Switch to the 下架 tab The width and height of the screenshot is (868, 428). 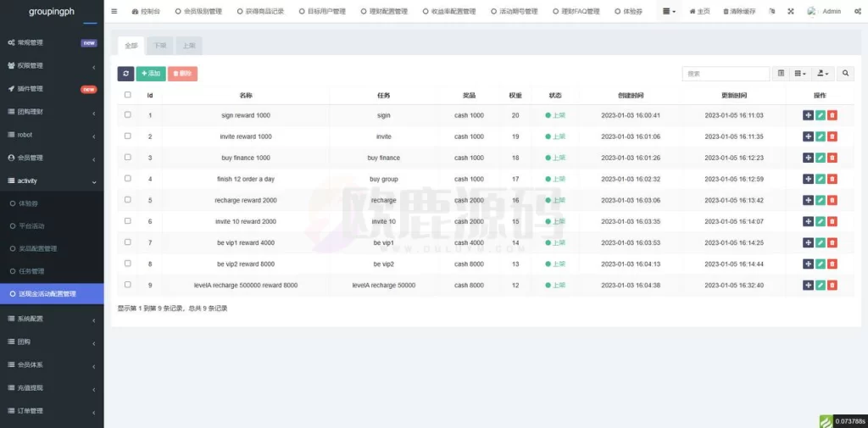pos(160,46)
